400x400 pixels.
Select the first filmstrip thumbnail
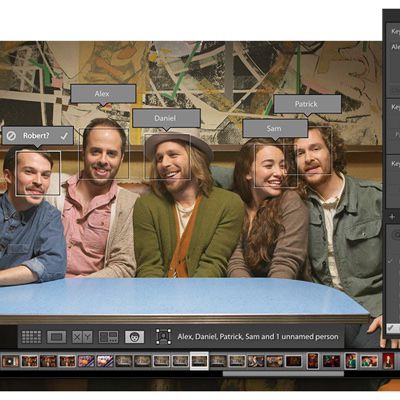11,361
